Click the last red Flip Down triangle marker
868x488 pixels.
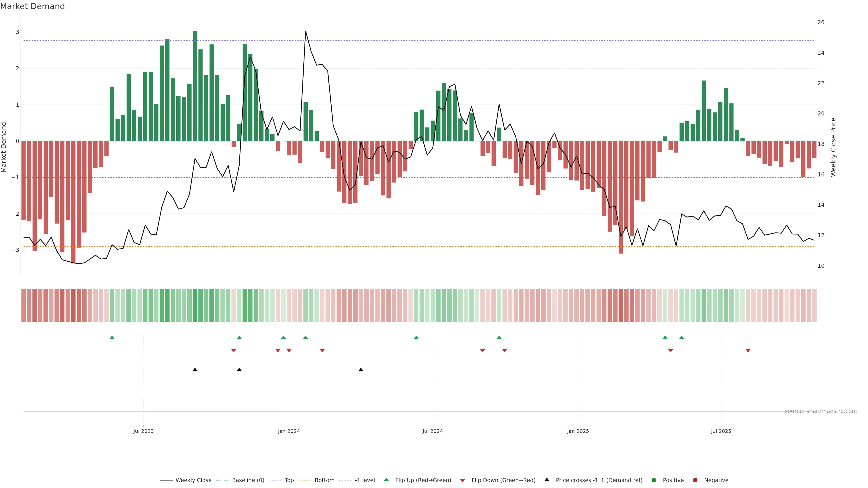click(x=748, y=351)
